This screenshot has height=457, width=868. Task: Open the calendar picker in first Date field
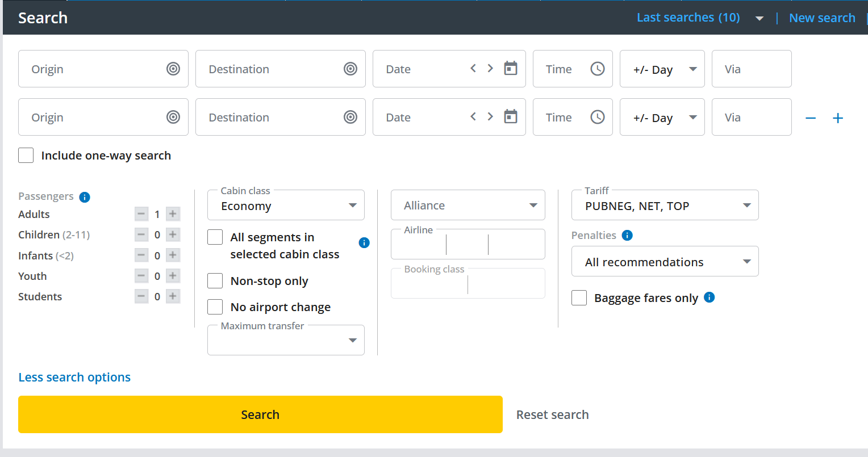click(x=511, y=68)
